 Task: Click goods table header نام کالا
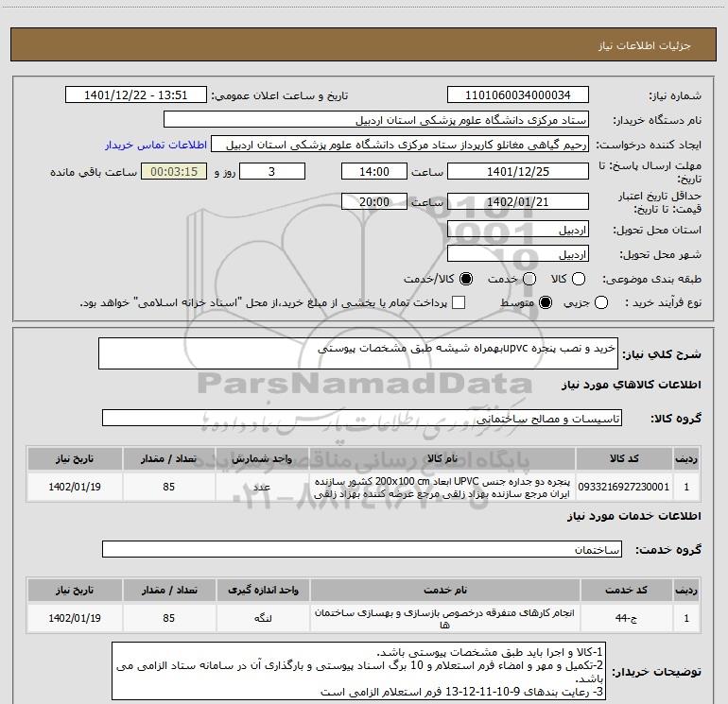tap(442, 458)
